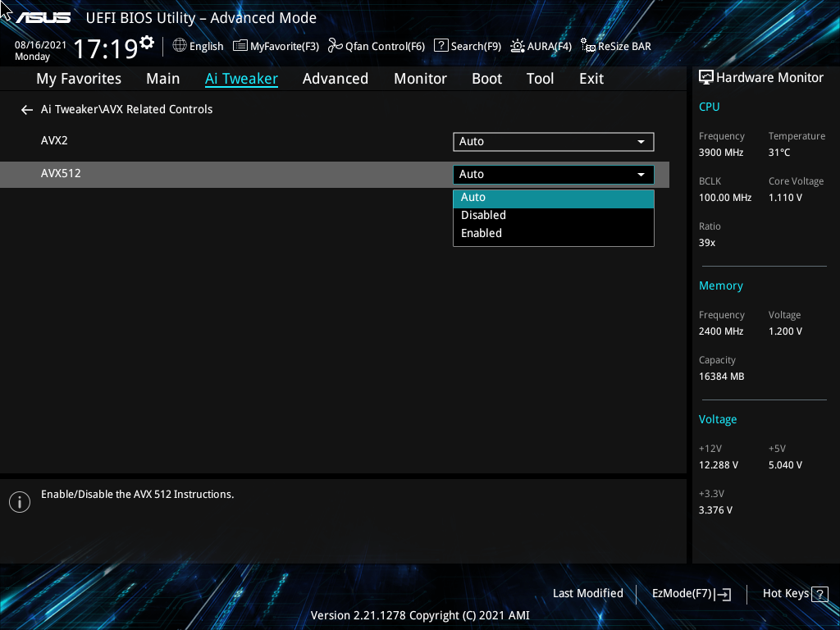Click the Hot Keys question mark icon

pyautogui.click(x=819, y=594)
